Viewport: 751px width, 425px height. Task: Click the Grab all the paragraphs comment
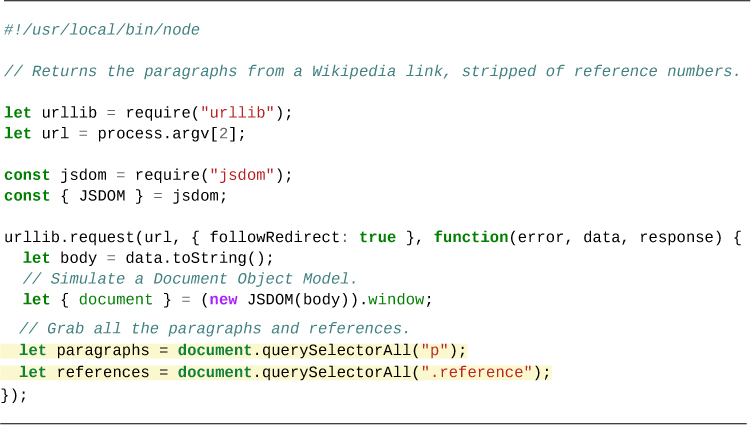215,329
